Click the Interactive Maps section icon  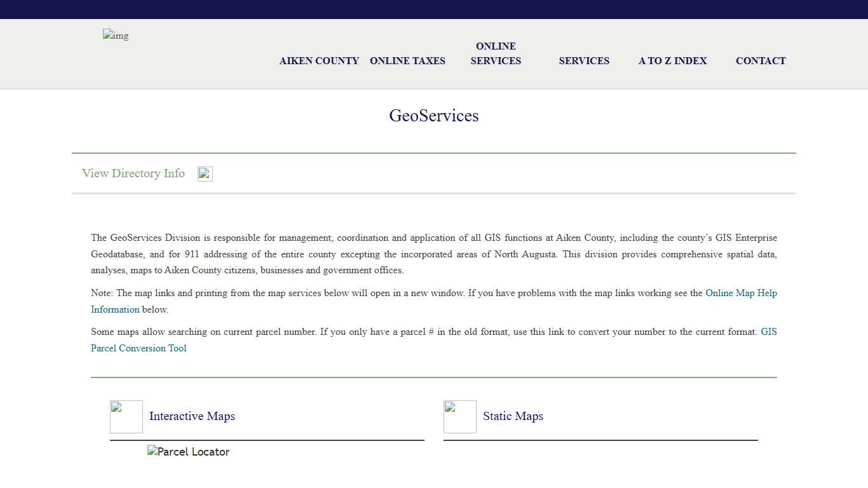[126, 416]
